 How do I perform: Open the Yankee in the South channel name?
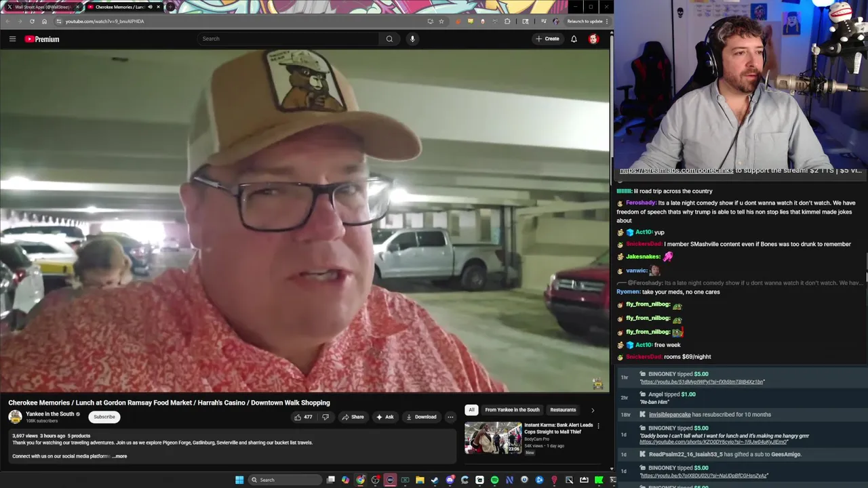[x=50, y=414]
